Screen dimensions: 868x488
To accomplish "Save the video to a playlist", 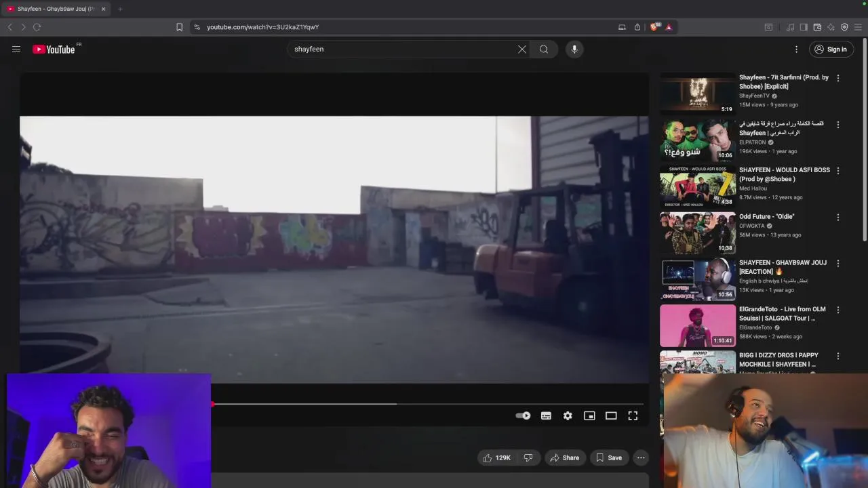I will point(608,457).
